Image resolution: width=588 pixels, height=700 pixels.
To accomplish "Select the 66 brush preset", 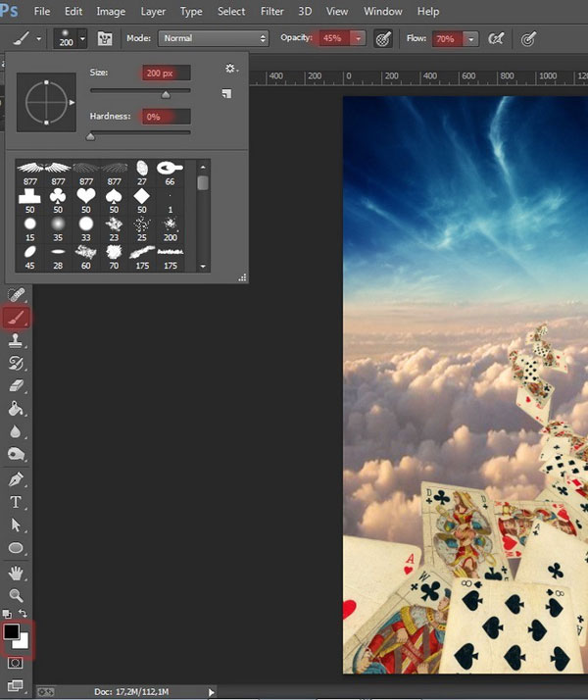I will pos(170,173).
